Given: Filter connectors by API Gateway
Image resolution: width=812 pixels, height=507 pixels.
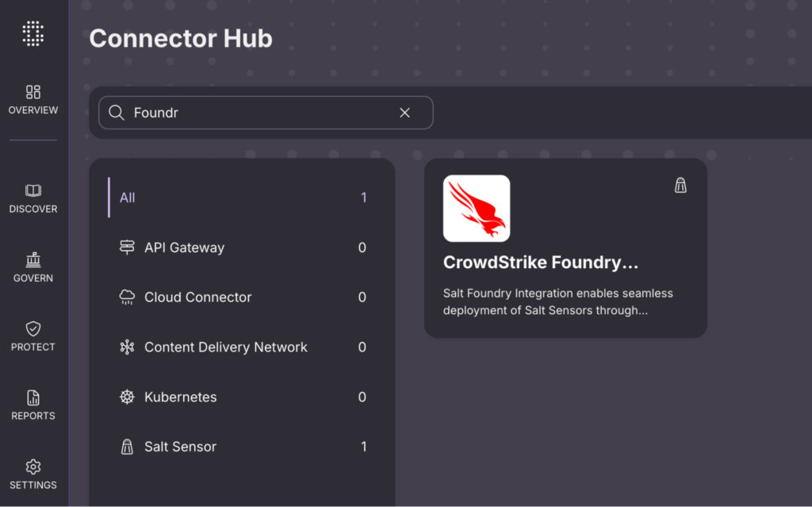Looking at the screenshot, I should 184,248.
